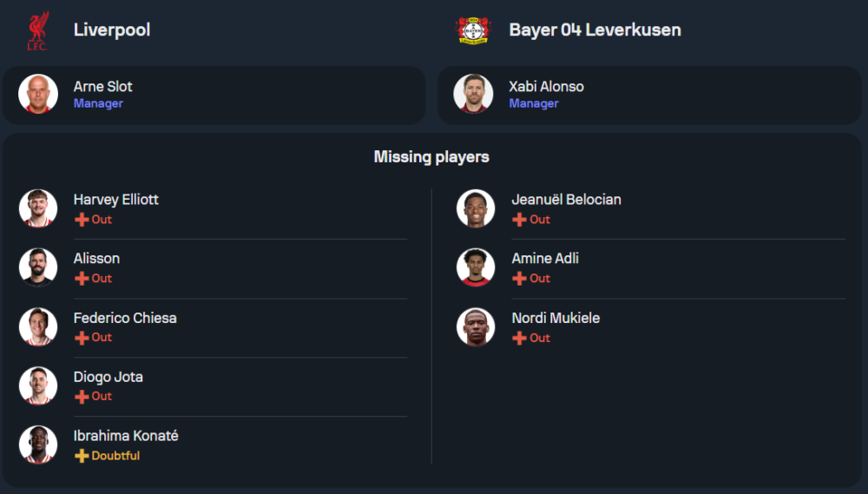Go to Ibrahima Konaté's player page
Viewport: 868px width, 494px height.
[x=126, y=436]
